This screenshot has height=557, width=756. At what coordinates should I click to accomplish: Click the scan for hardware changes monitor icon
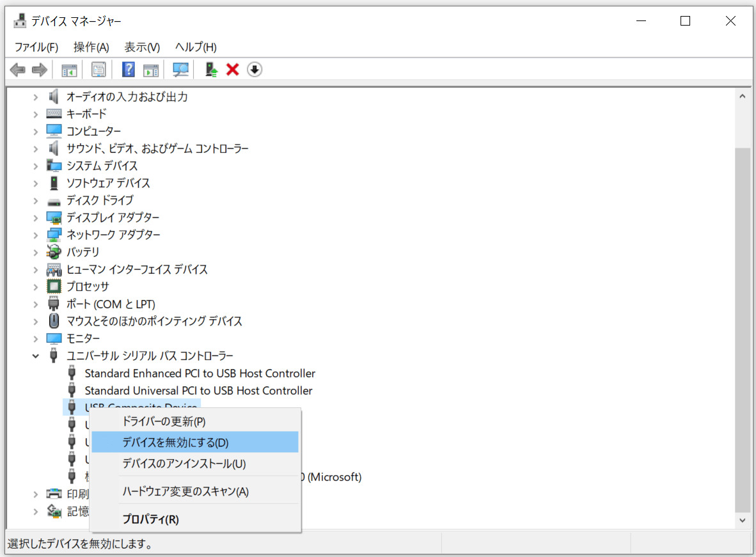coord(181,70)
